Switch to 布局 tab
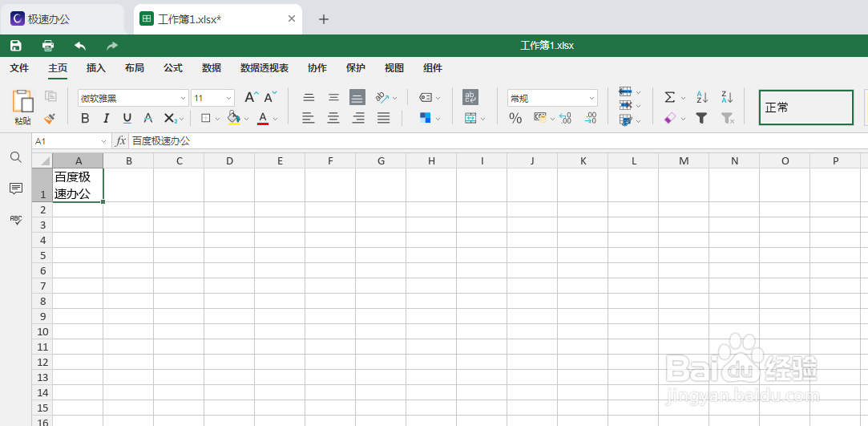 point(135,68)
